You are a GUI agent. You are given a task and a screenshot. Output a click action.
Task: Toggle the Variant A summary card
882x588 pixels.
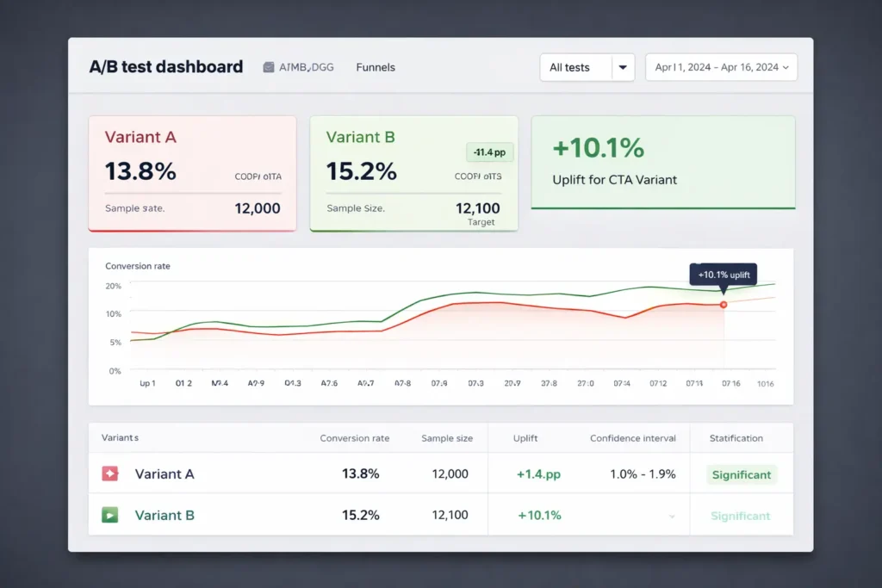[191, 172]
